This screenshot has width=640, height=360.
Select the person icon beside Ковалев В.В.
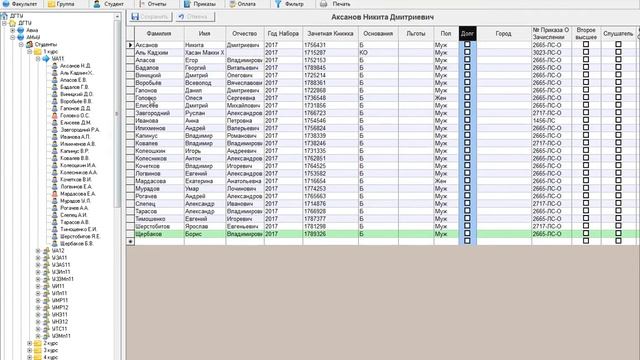[x=54, y=158]
